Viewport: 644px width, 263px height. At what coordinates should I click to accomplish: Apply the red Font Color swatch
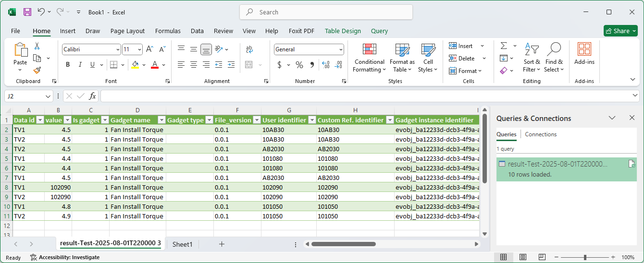pos(155,65)
